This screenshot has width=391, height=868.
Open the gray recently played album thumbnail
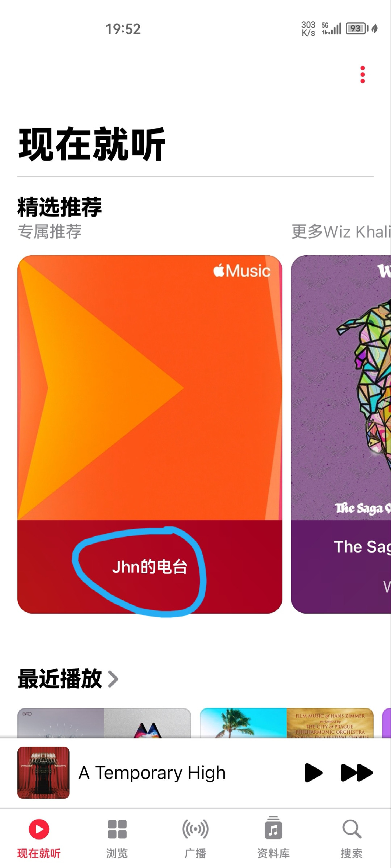[x=61, y=723]
